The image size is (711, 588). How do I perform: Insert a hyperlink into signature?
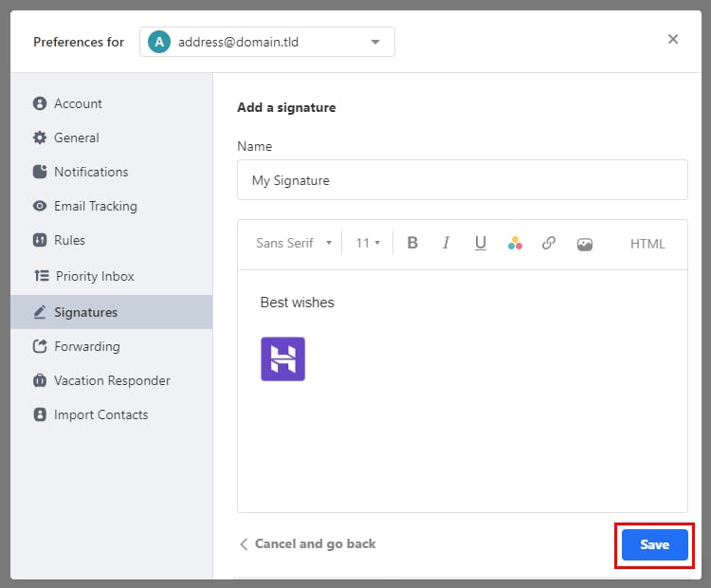click(x=549, y=243)
